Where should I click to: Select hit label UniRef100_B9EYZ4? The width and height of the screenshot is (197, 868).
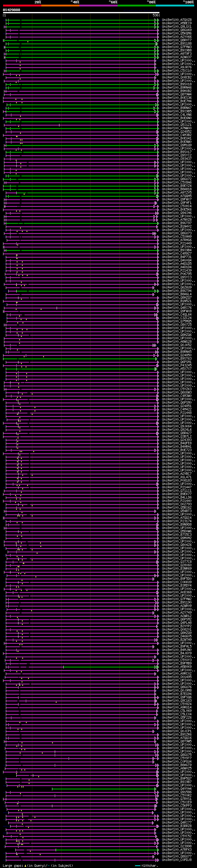point(177,186)
